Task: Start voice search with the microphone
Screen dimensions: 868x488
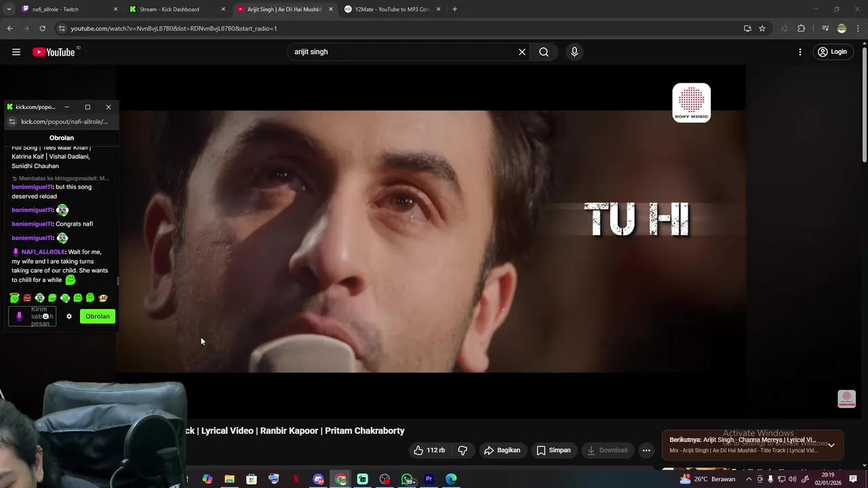Action: [574, 52]
